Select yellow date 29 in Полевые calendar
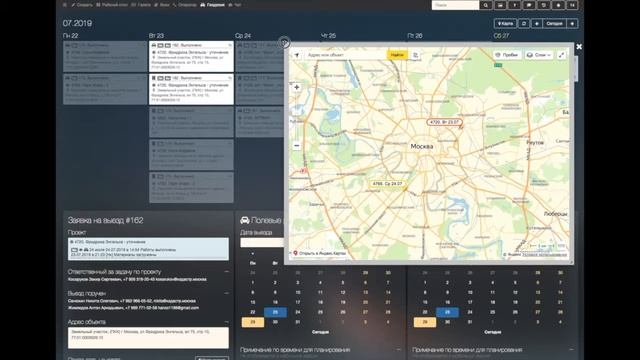 point(253,322)
